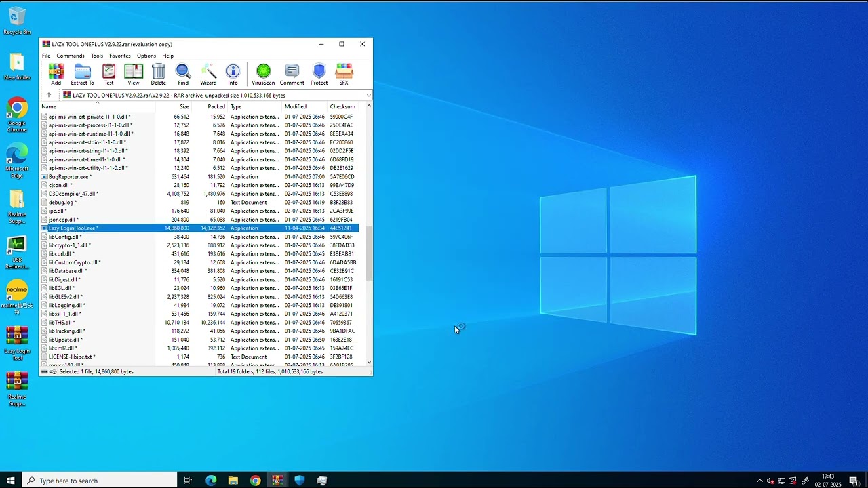The width and height of the screenshot is (868, 488).
Task: Show archive Info
Action: tap(233, 75)
